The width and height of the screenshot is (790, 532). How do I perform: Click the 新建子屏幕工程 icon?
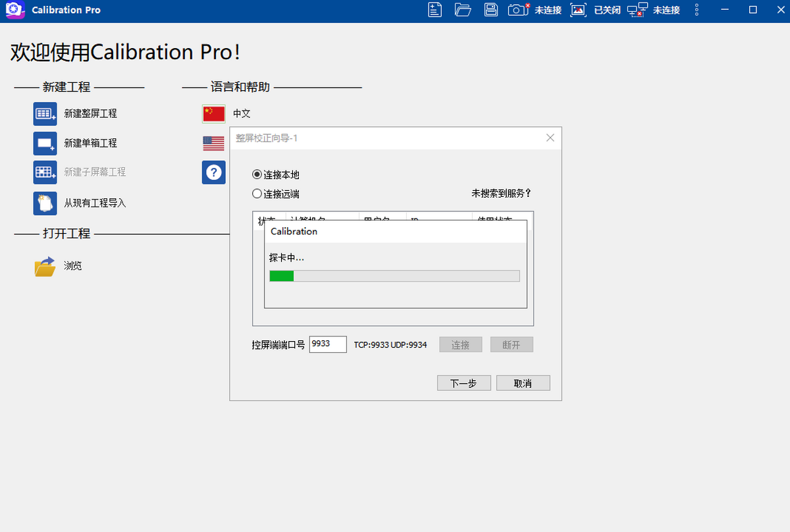tap(45, 172)
